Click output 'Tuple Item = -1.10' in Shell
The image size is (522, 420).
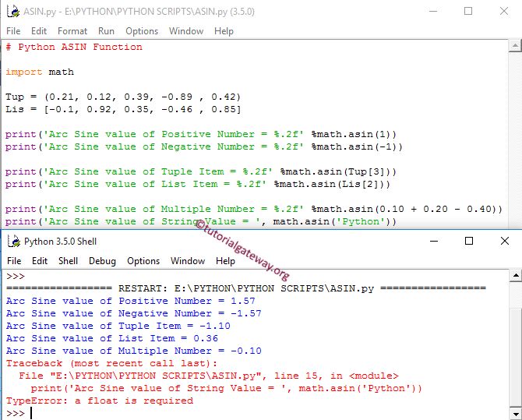click(118, 326)
